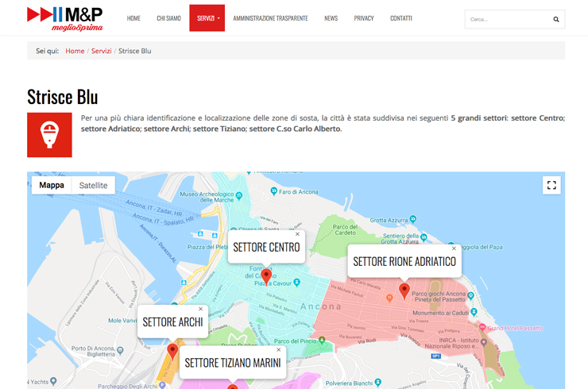Open the Home menu item
This screenshot has height=389, width=588.
(133, 18)
